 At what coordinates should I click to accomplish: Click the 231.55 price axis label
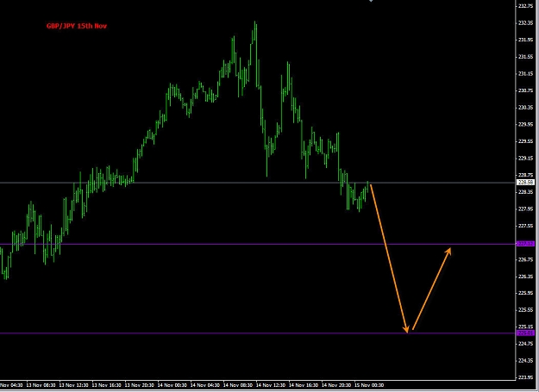click(x=525, y=57)
